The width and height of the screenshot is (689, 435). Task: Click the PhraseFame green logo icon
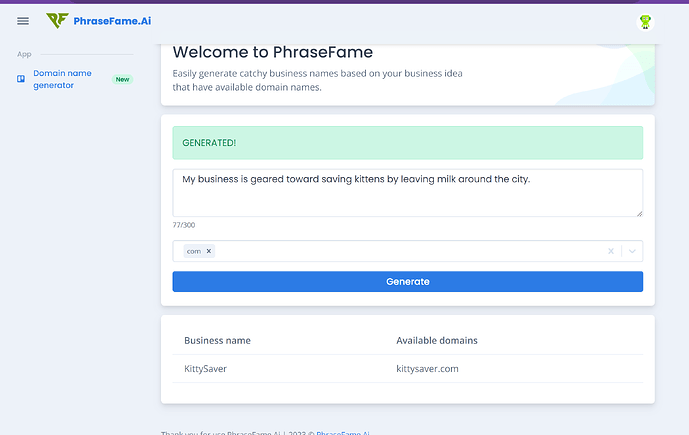point(57,21)
